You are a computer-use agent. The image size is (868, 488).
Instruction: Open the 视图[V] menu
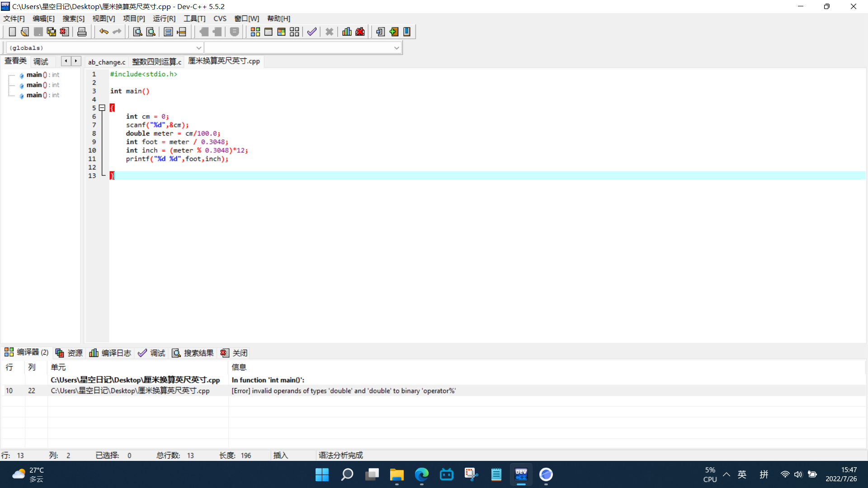click(104, 19)
